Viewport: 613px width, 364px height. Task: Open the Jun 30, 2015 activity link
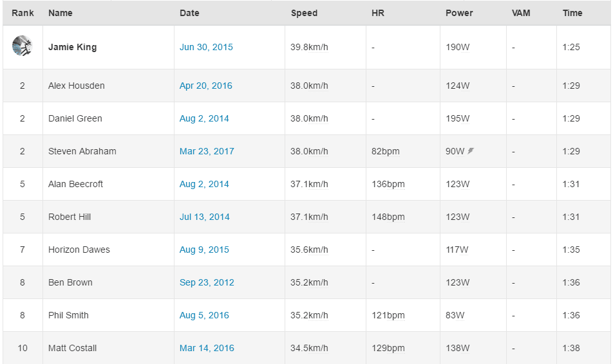tap(206, 47)
